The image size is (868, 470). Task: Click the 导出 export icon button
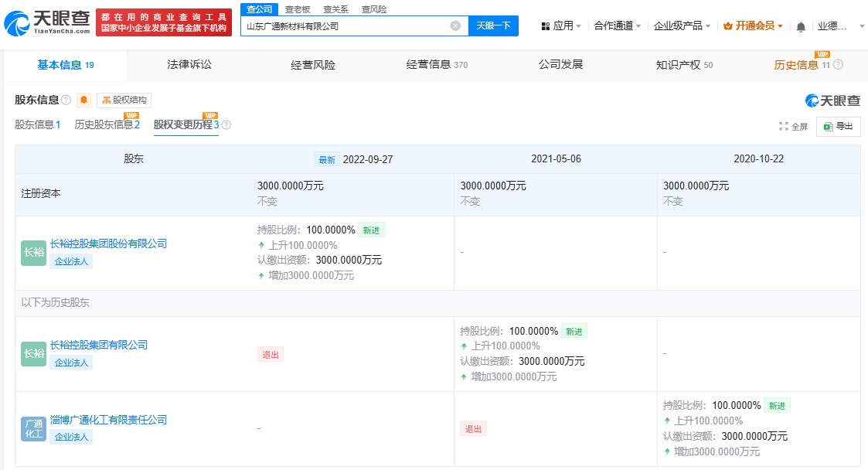coord(838,126)
